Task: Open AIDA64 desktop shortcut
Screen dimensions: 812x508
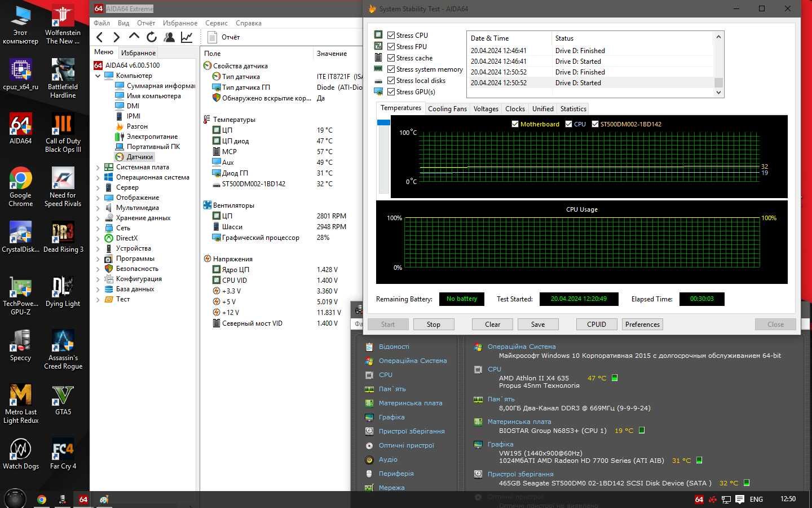Action: click(x=21, y=128)
